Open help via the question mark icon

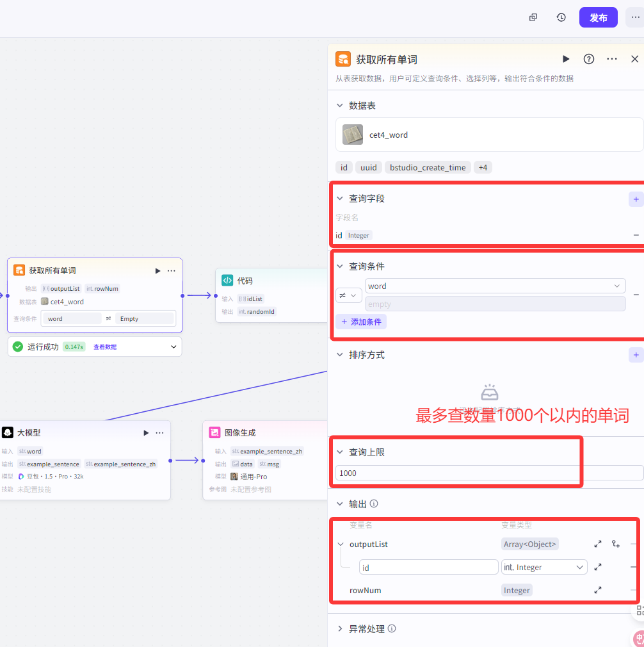[588, 59]
